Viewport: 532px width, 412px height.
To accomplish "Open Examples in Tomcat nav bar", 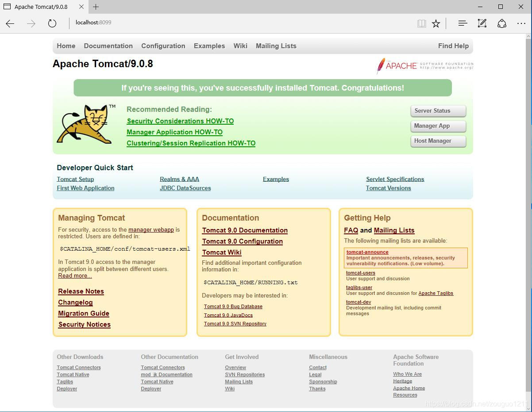I will 209,46.
